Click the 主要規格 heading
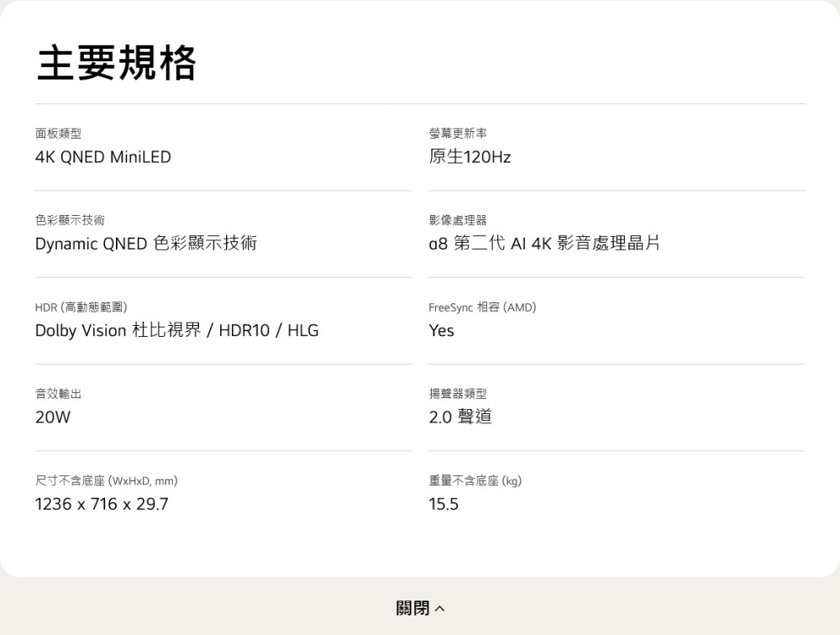This screenshot has width=840, height=635. pyautogui.click(x=116, y=63)
